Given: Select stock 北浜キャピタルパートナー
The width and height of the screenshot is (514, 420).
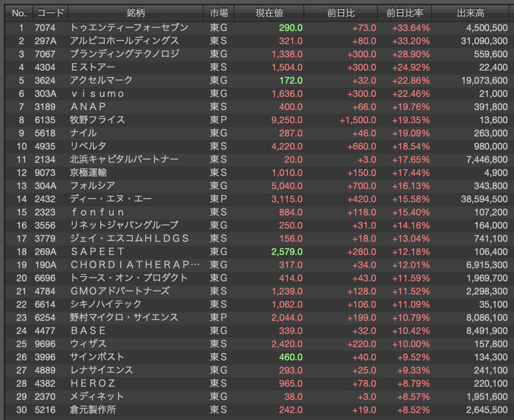Looking at the screenshot, I should [124, 159].
